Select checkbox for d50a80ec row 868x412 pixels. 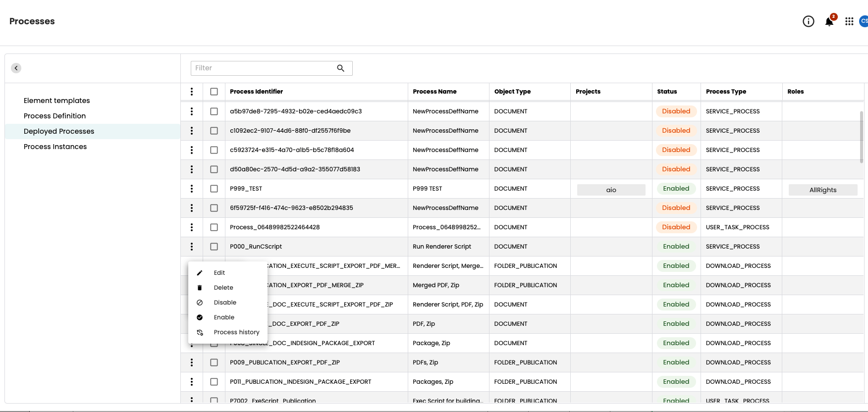(214, 169)
